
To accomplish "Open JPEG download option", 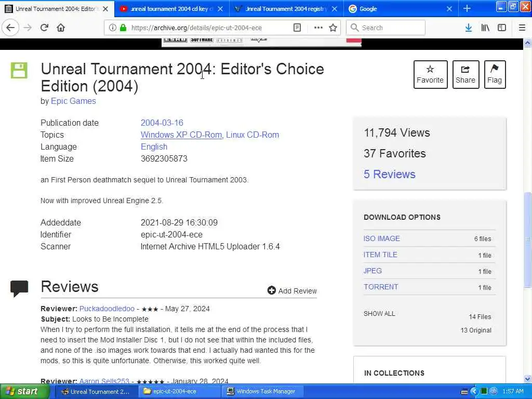I will [x=373, y=271].
